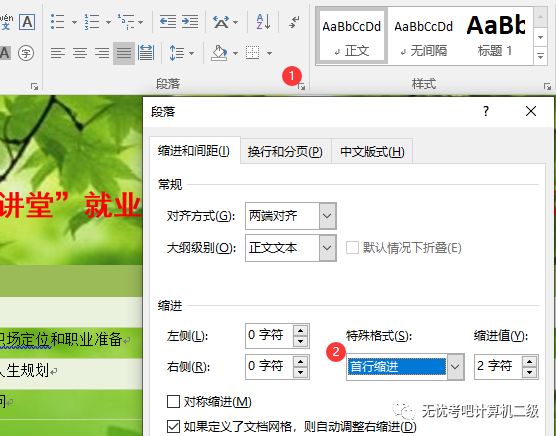The width and height of the screenshot is (556, 436).
Task: Open multilevel list dropdown arrow
Action: click(141, 22)
